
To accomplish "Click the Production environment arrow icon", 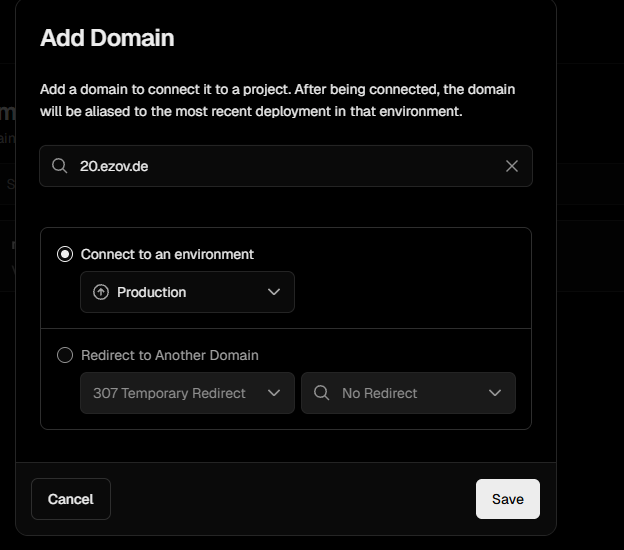I will coord(100,292).
